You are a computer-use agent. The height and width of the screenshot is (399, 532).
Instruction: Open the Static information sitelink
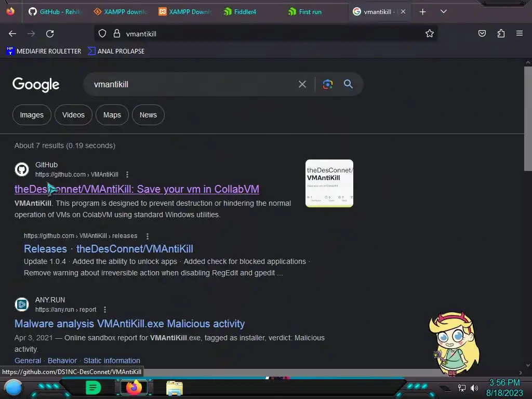click(x=112, y=361)
